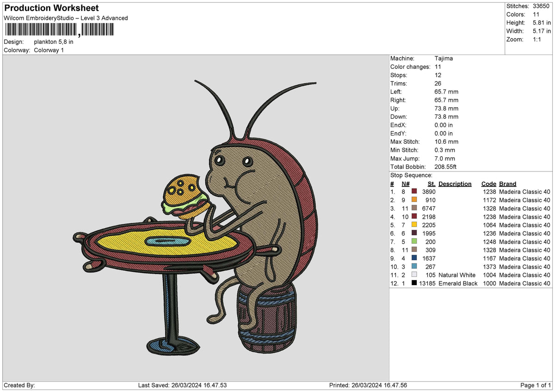Click the orange swatch for stop 2
This screenshot has width=555, height=392.
414,200
